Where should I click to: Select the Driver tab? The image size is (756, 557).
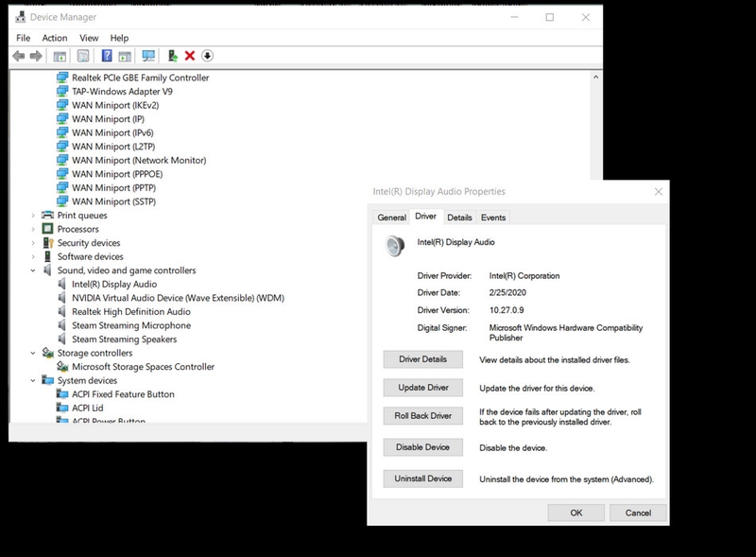click(x=426, y=217)
